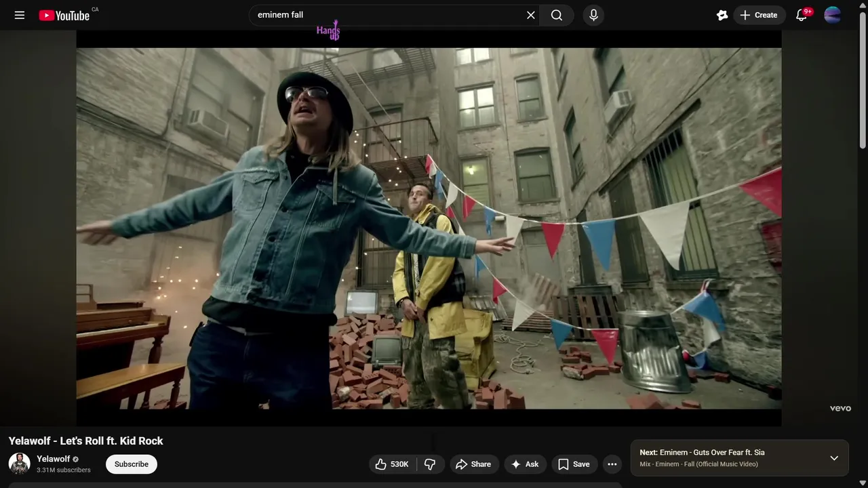Click 'Mix - Eminem - Fall (Official Music Video)'
Viewport: 868px width, 488px height.
(x=698, y=464)
